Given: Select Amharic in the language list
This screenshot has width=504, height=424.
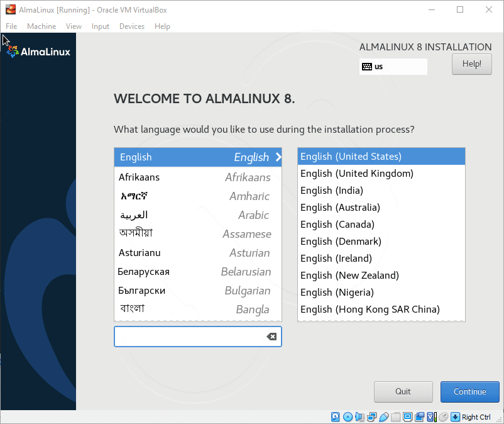Looking at the screenshot, I should pos(198,196).
